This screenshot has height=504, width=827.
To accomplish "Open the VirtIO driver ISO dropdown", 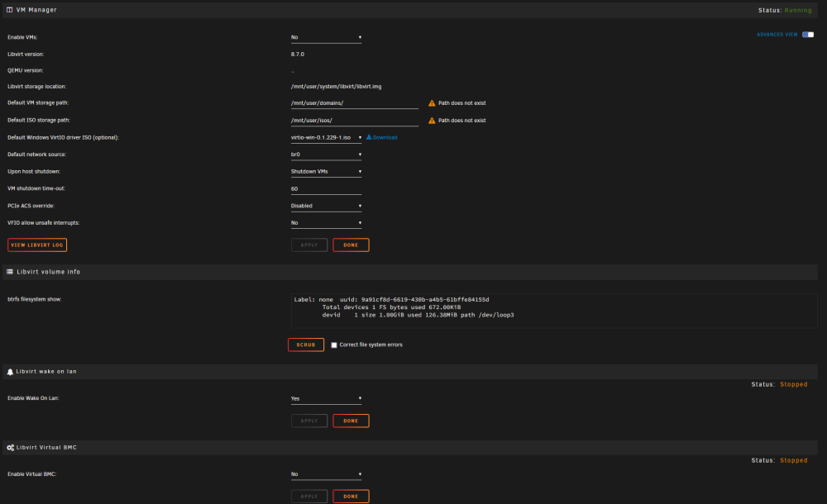I will (326, 138).
